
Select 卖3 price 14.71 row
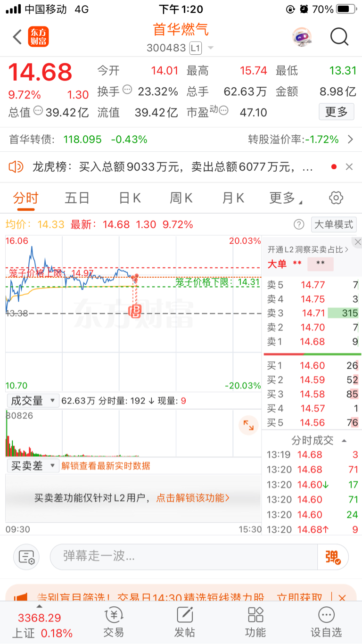tap(312, 313)
